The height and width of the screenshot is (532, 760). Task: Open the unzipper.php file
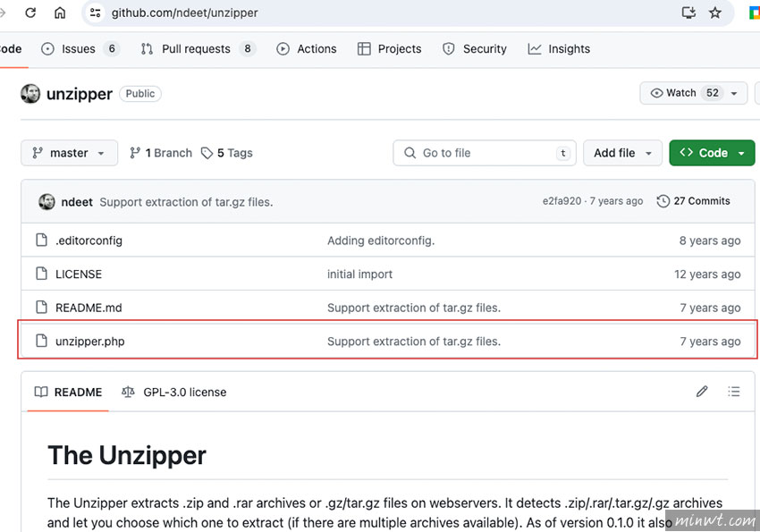point(89,342)
